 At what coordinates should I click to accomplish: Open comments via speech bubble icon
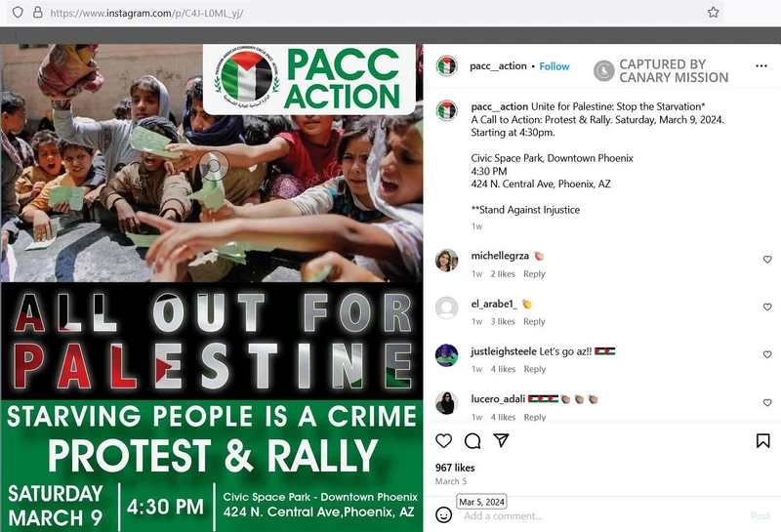tap(473, 441)
